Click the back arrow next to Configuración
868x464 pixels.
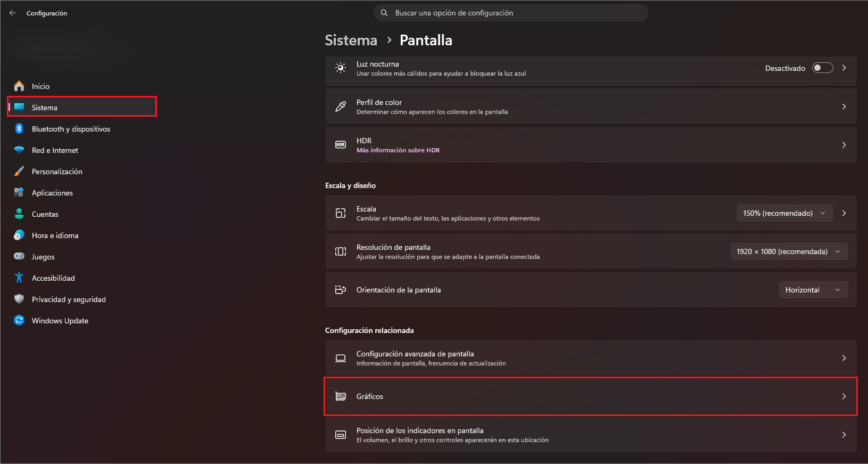[x=13, y=13]
